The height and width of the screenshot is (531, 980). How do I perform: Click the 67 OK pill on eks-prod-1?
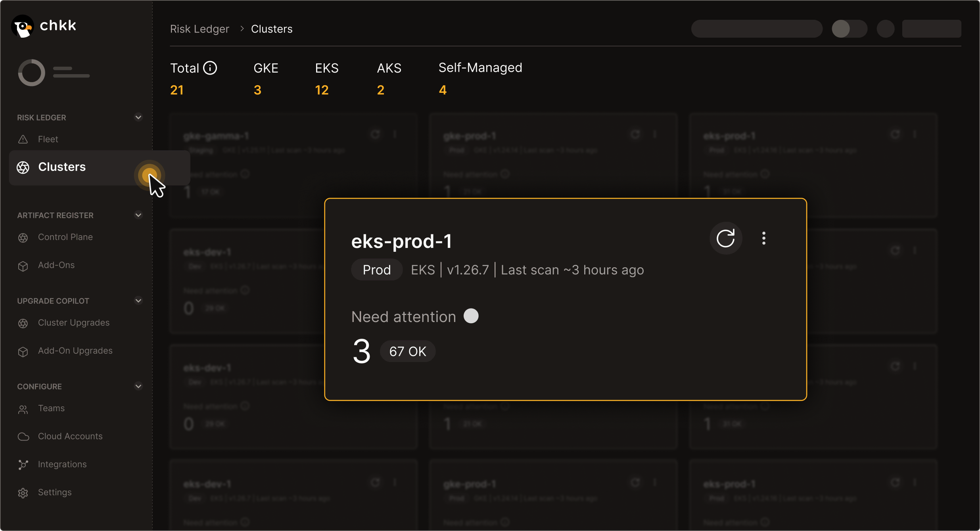[x=408, y=351]
